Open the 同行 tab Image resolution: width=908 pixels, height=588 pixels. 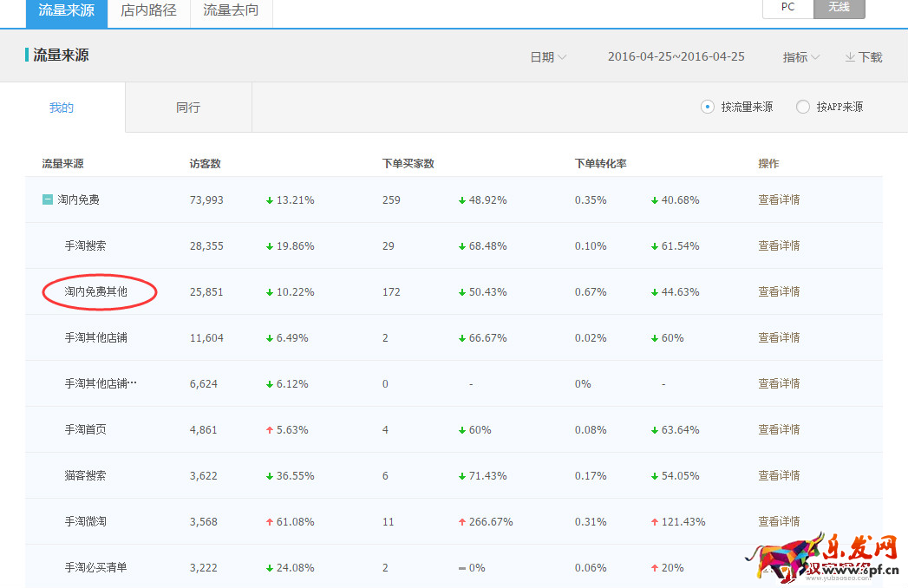(x=188, y=108)
